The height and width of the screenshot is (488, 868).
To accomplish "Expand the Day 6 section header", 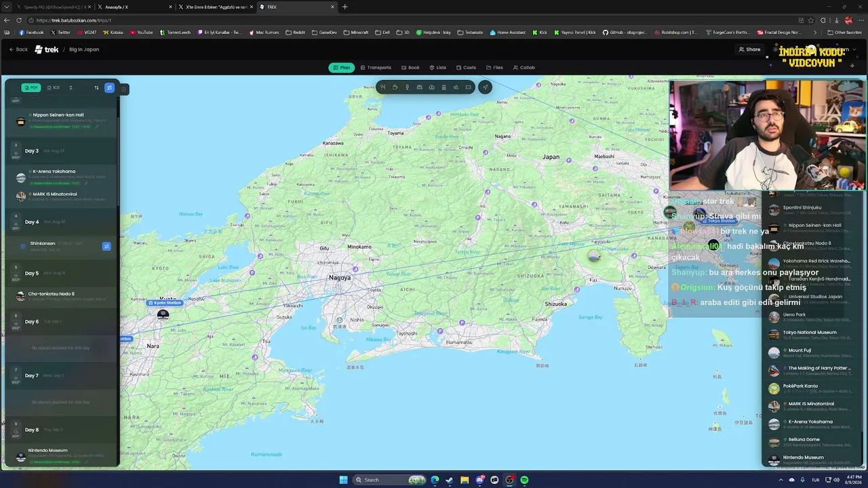I will pyautogui.click(x=61, y=321).
